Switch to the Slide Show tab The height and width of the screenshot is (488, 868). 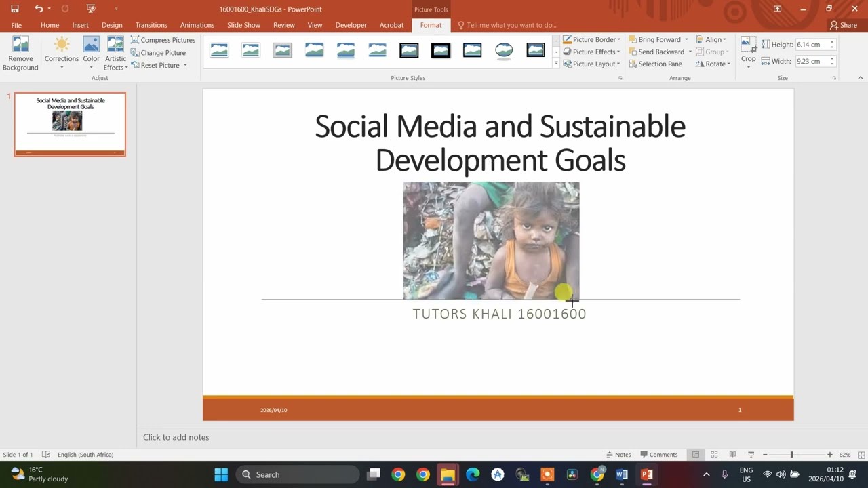(243, 25)
